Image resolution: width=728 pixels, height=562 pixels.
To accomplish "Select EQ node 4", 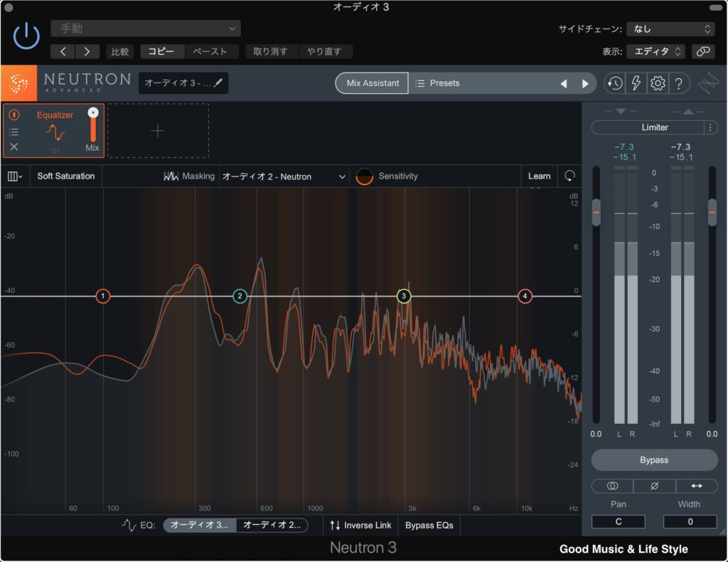I will click(x=525, y=296).
